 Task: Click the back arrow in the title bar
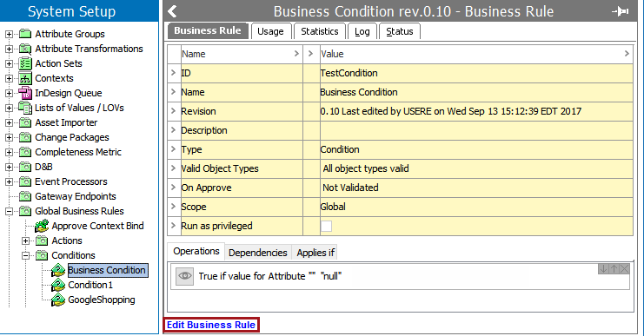(173, 11)
